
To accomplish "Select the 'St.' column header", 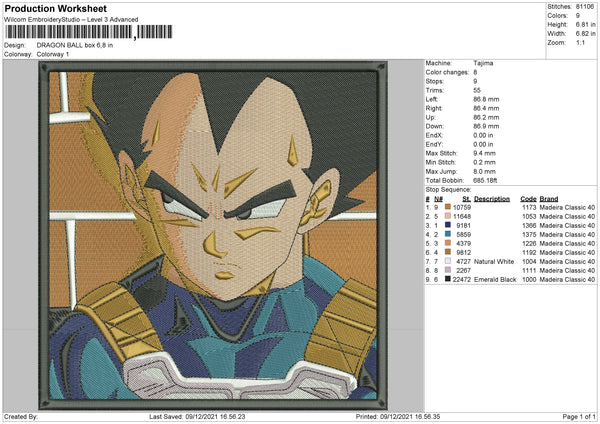I will pyautogui.click(x=466, y=199).
